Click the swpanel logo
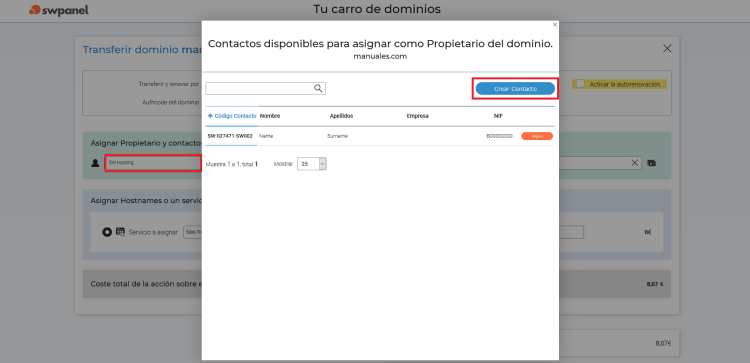750x363 pixels. [x=58, y=10]
